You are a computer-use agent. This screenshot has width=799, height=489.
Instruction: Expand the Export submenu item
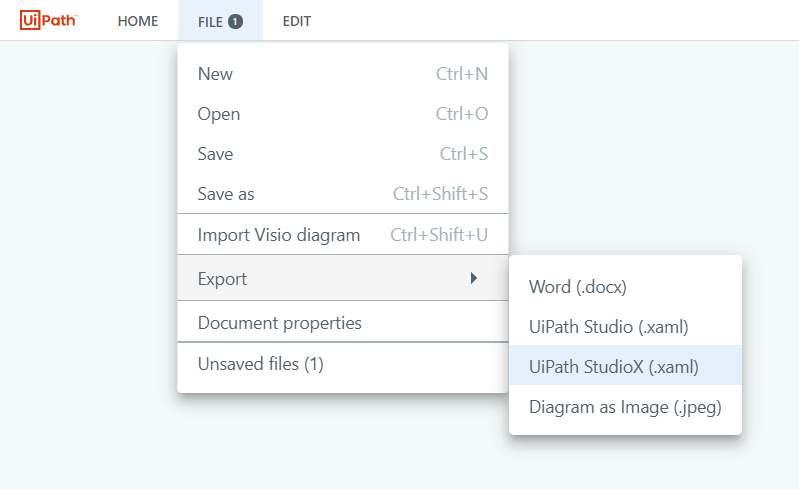tap(343, 278)
